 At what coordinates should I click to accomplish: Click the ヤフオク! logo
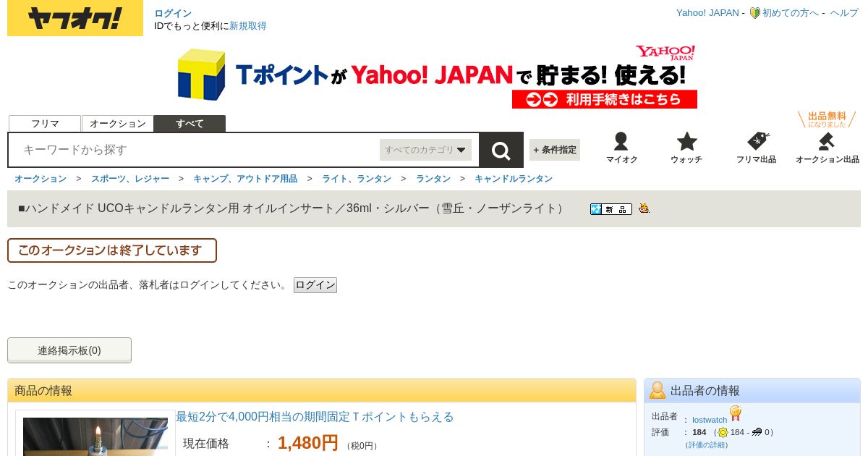tap(75, 18)
